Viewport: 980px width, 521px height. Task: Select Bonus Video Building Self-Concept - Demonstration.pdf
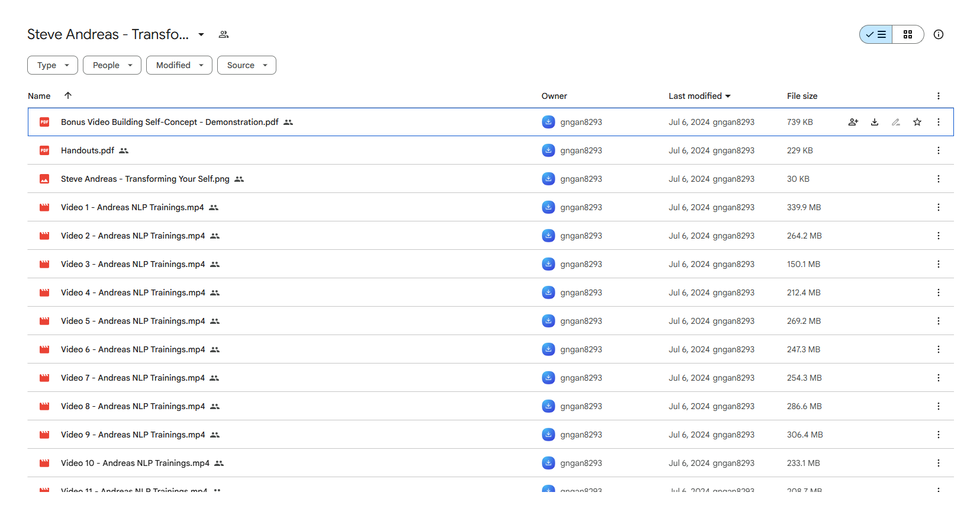170,122
